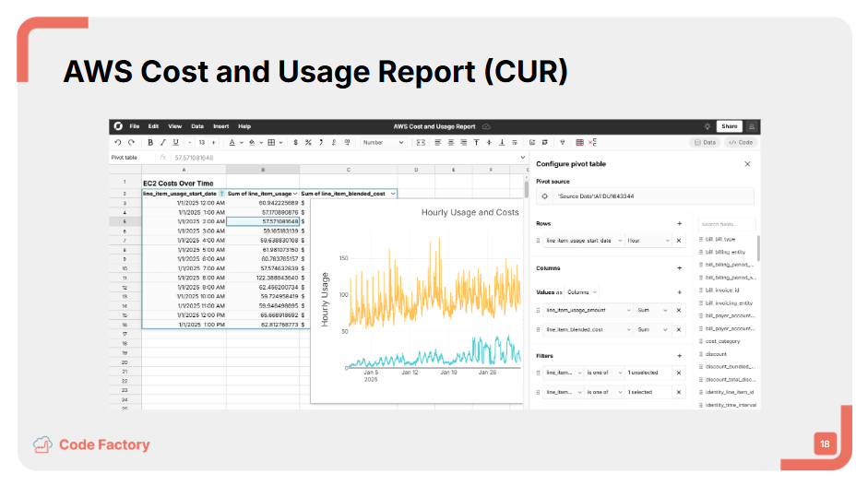Align content to middle vertically

tap(489, 143)
